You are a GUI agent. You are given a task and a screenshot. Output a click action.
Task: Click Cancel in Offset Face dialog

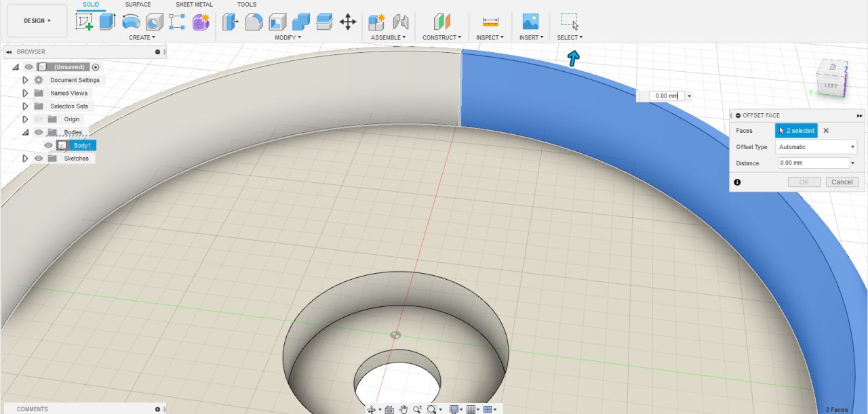pos(842,182)
